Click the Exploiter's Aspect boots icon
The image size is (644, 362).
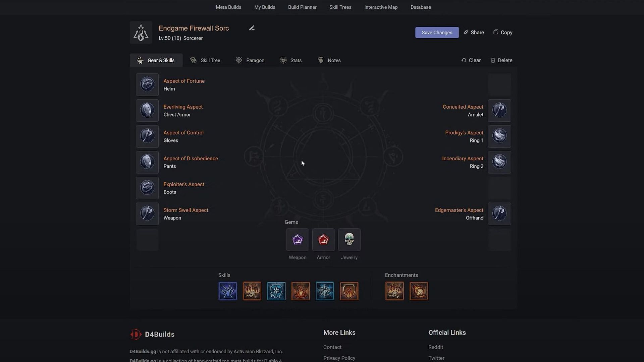tap(147, 188)
